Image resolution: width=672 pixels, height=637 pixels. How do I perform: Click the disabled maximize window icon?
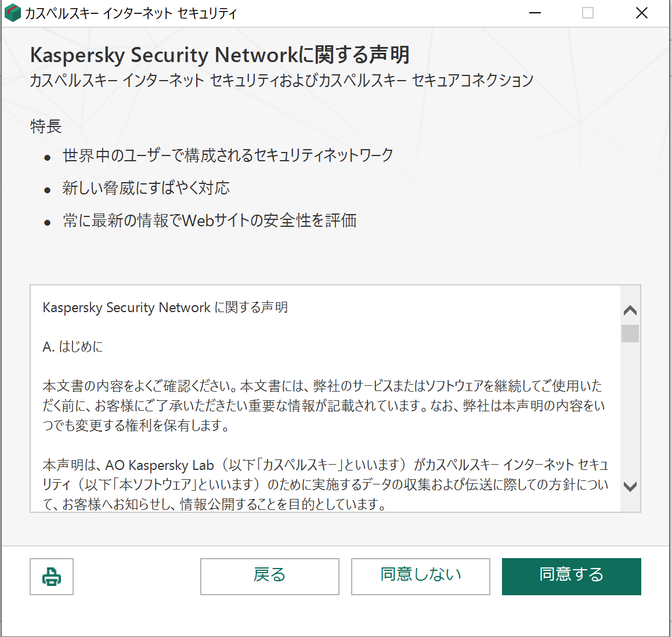click(588, 13)
